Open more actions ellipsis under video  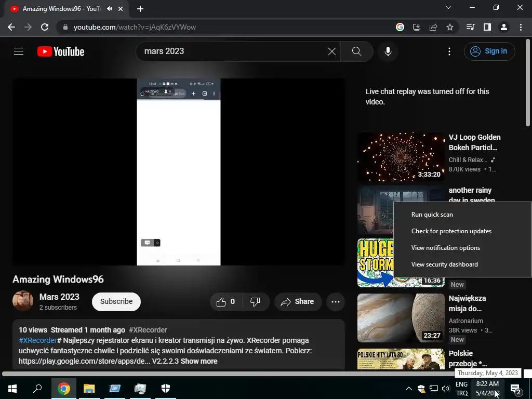[336, 302]
